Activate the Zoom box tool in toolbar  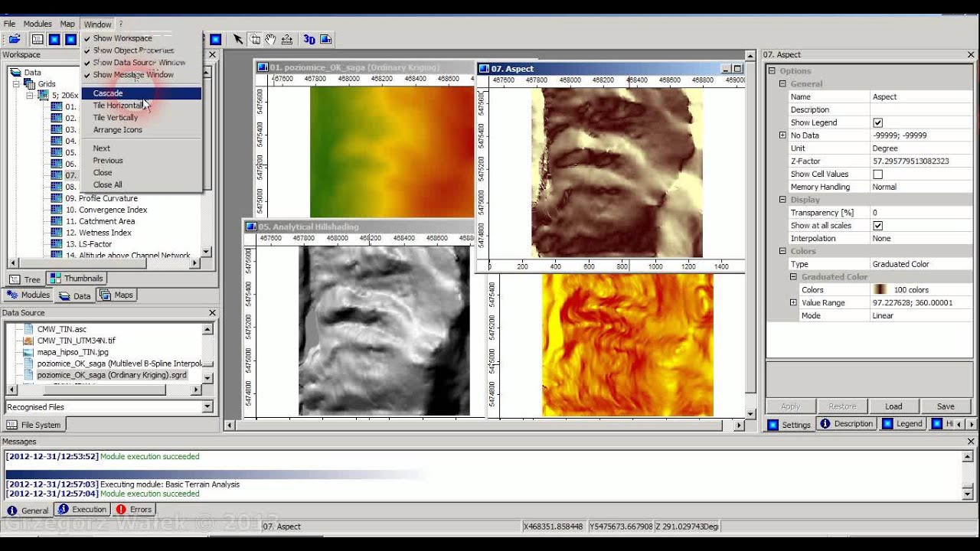[255, 40]
